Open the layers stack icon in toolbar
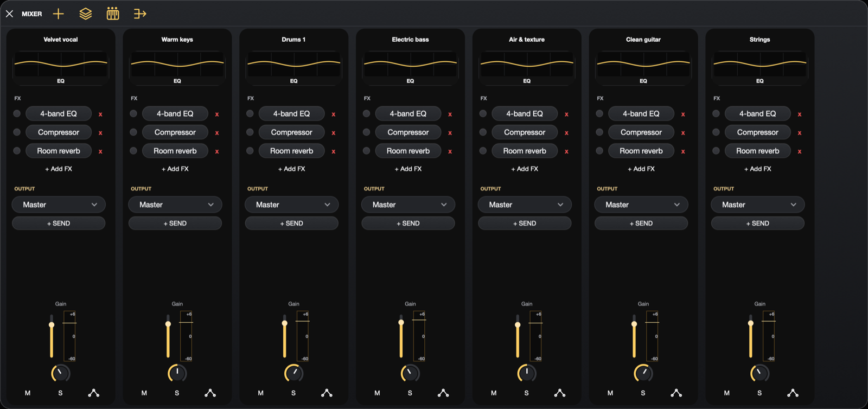The width and height of the screenshot is (868, 409). click(86, 14)
